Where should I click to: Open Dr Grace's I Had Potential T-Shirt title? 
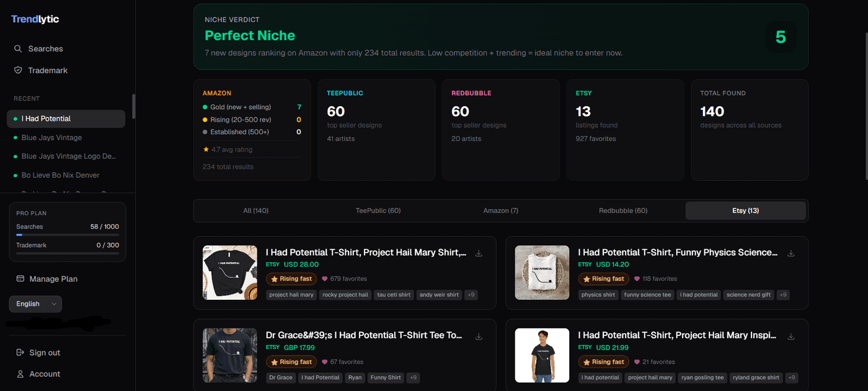pos(365,335)
